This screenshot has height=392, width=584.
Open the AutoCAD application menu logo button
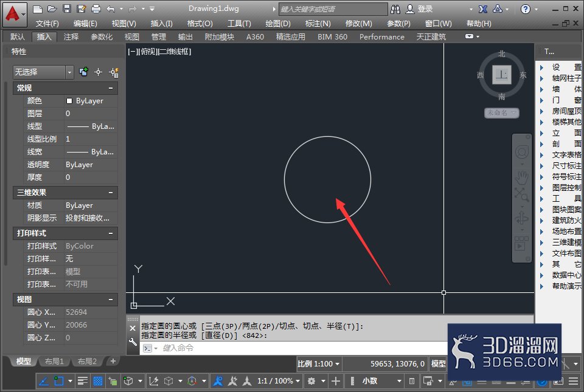pos(15,14)
